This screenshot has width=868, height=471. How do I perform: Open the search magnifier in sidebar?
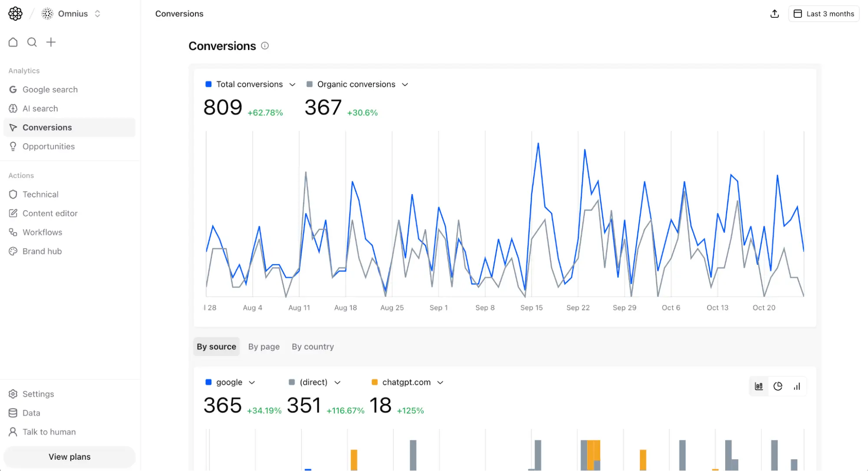click(32, 42)
